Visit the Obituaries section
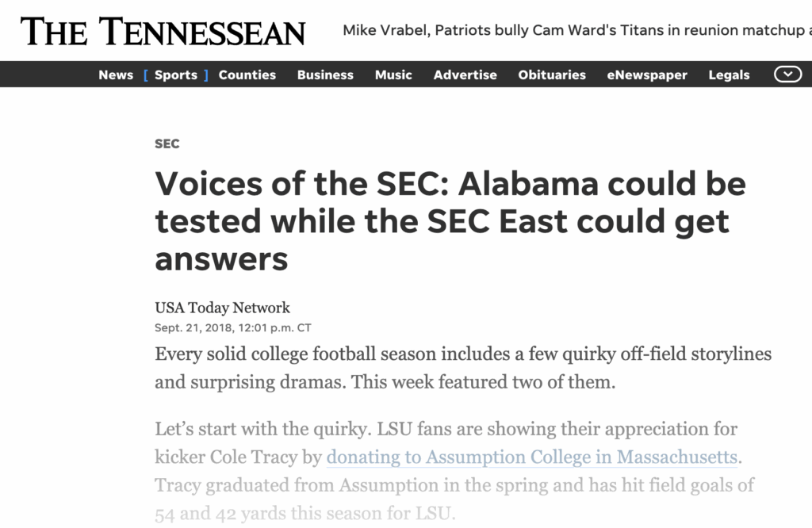The width and height of the screenshot is (812, 528). click(x=552, y=75)
